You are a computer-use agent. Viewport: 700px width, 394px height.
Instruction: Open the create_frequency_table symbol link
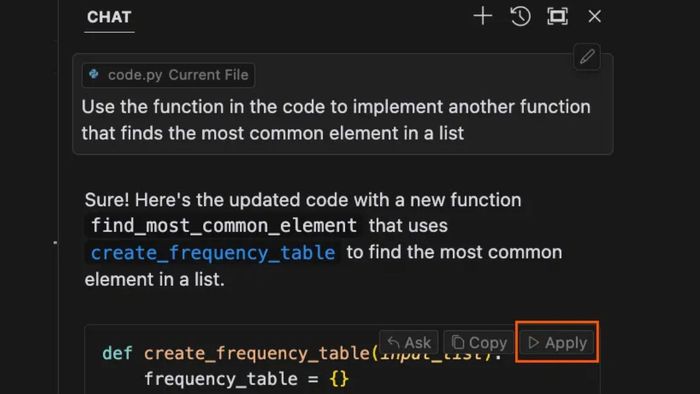pyautogui.click(x=213, y=253)
